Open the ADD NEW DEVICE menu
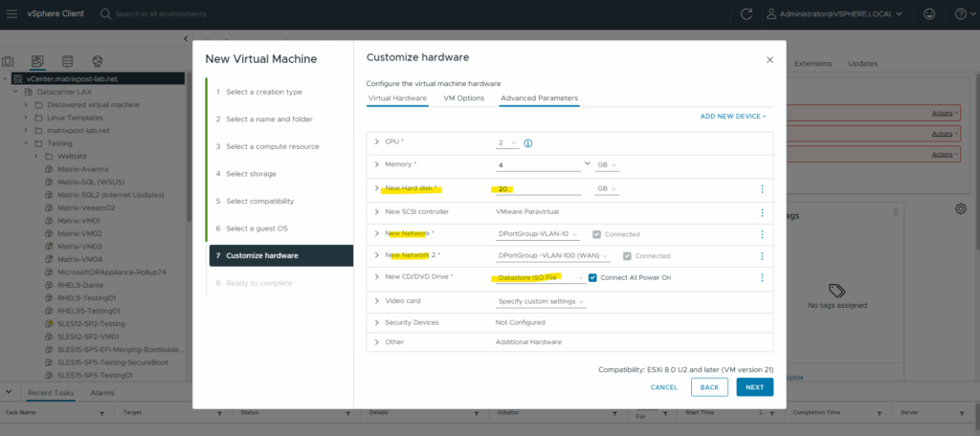This screenshot has height=436, width=980. pos(733,117)
